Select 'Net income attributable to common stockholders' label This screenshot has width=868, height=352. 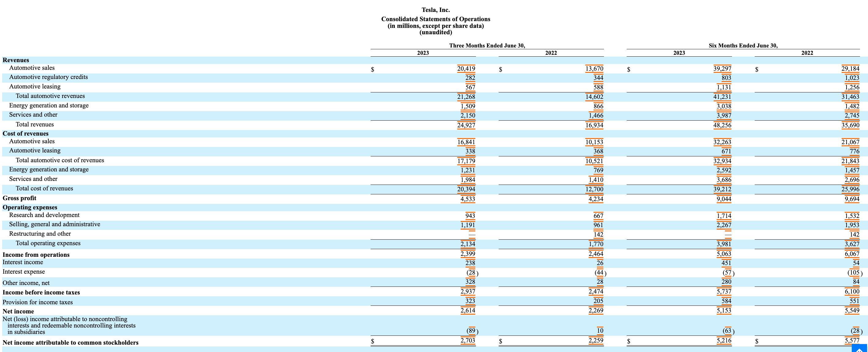point(70,343)
